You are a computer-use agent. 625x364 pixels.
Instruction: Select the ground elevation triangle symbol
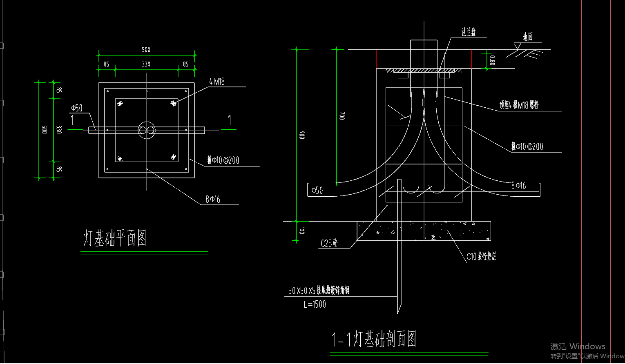(x=518, y=46)
